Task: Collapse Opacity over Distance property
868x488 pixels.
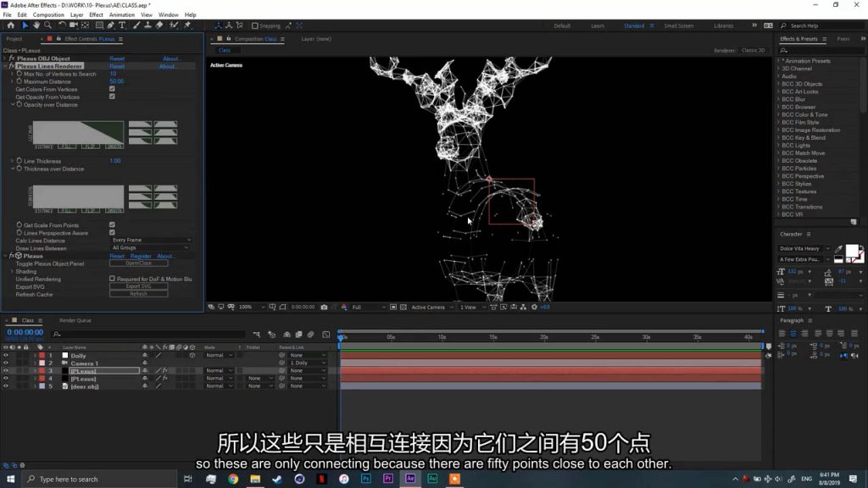Action: tap(13, 104)
